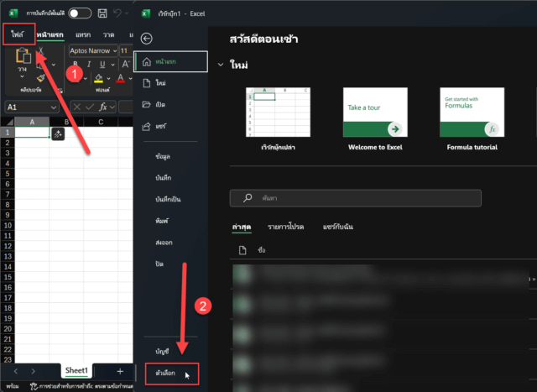Click the Undo arrow in title bar

pyautogui.click(x=117, y=13)
